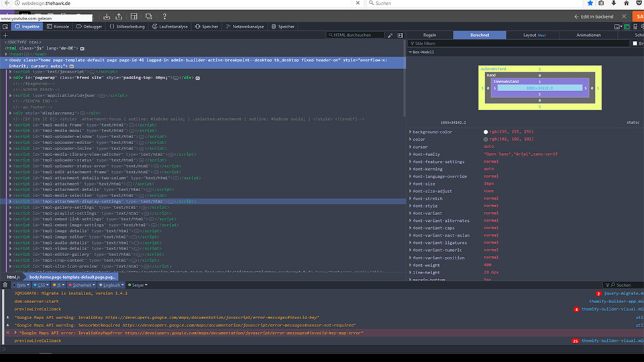Click the bookmark star icon
The image size is (644, 362).
tap(590, 3)
